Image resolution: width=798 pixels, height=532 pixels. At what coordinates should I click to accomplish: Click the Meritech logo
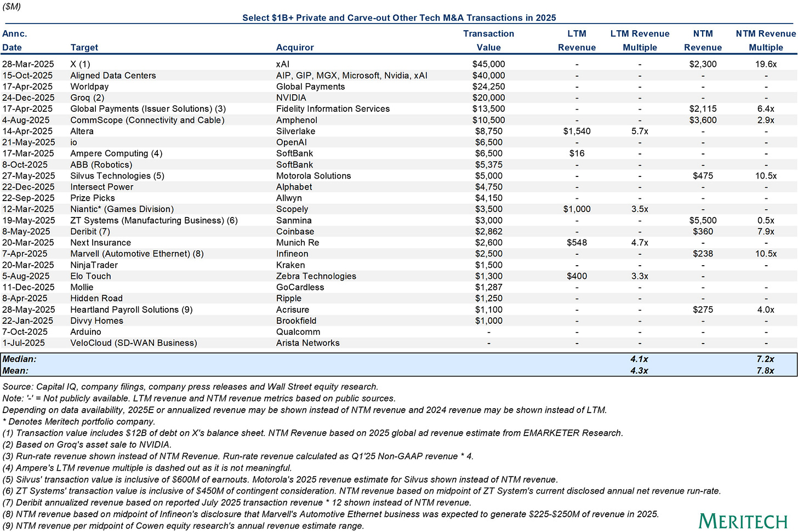point(743,521)
